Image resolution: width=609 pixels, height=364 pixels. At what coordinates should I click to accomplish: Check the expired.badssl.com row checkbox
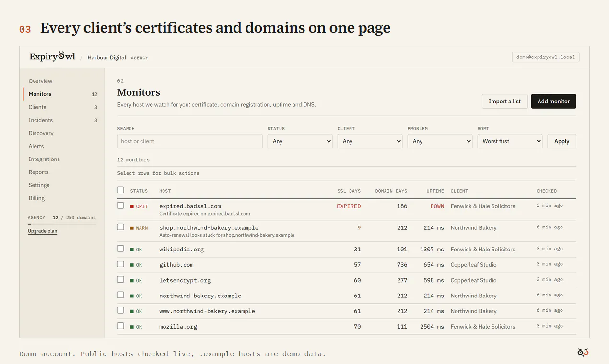[120, 205]
